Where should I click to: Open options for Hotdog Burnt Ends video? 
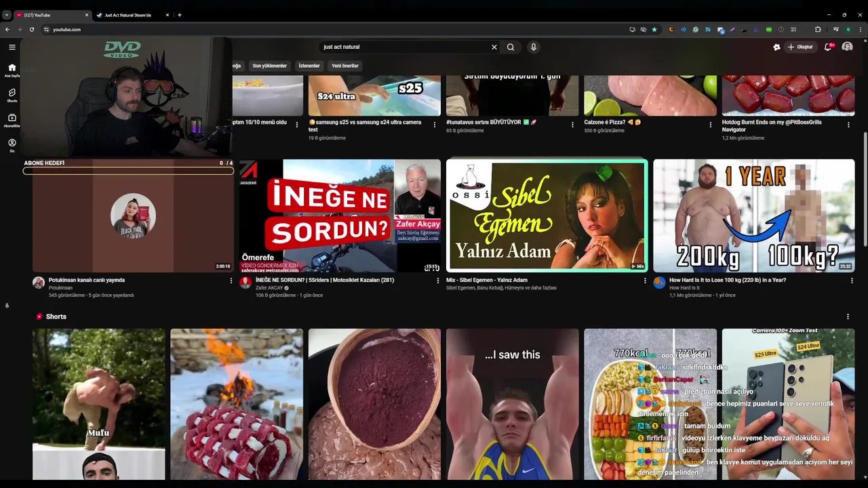(848, 125)
